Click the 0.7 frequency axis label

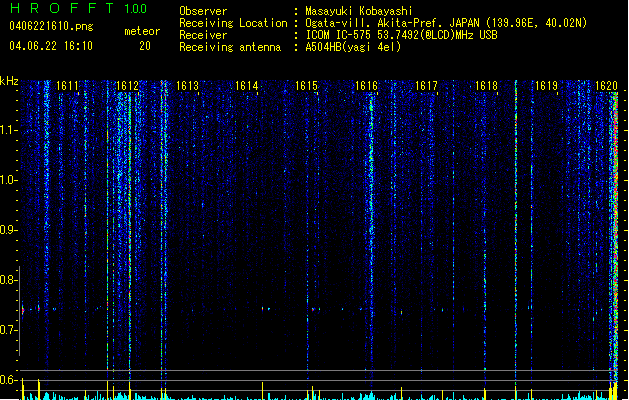pos(8,330)
